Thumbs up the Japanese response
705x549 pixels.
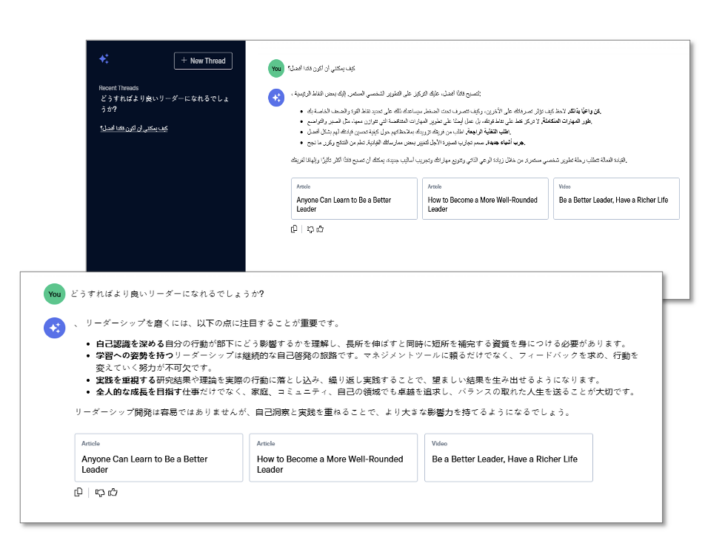(x=113, y=491)
